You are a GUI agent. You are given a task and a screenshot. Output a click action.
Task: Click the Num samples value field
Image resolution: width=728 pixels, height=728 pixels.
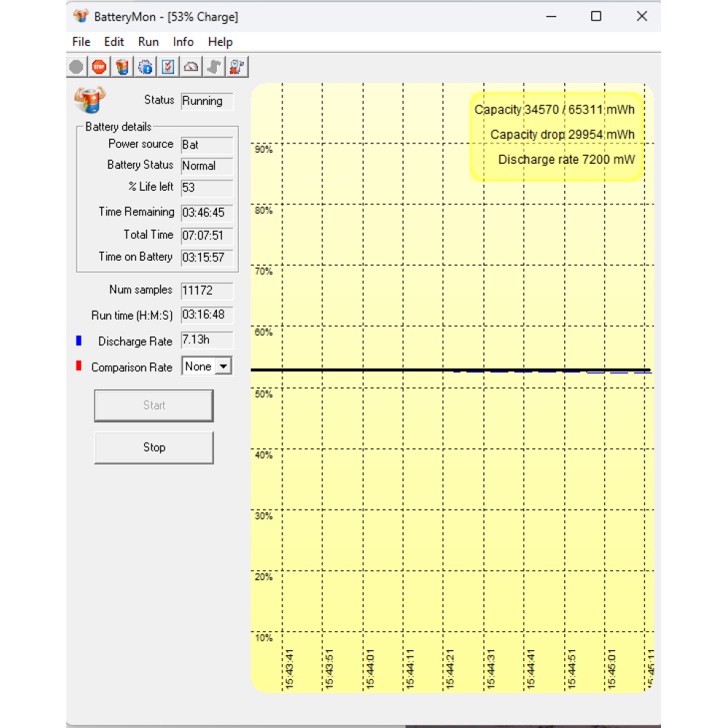[x=207, y=290]
